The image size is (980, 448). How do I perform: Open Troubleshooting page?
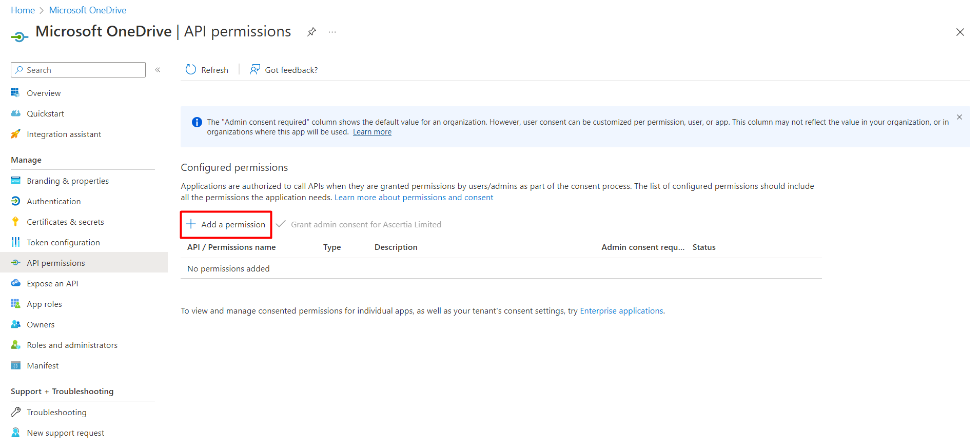pyautogui.click(x=56, y=412)
